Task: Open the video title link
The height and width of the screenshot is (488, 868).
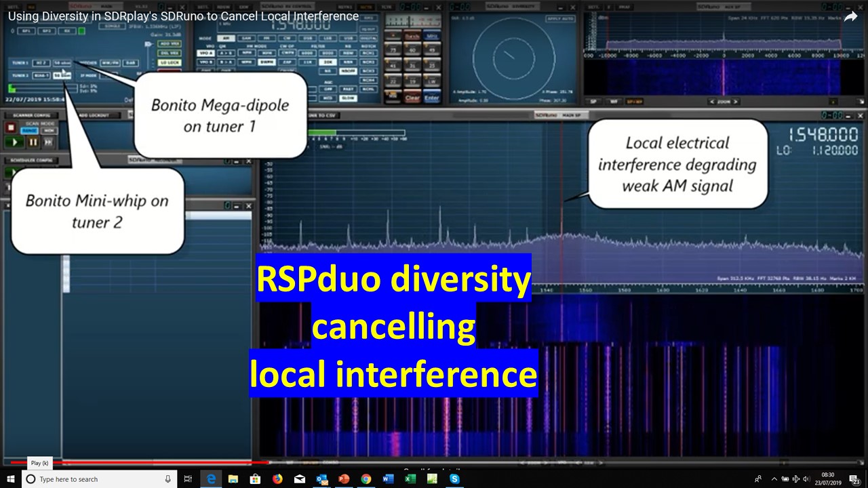Action: click(x=183, y=16)
